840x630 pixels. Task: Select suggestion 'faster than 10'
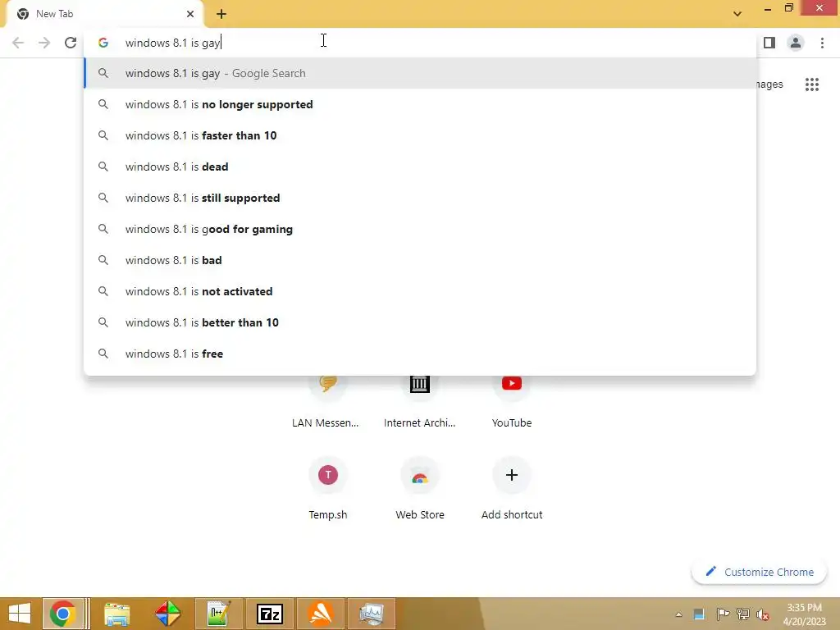420,135
